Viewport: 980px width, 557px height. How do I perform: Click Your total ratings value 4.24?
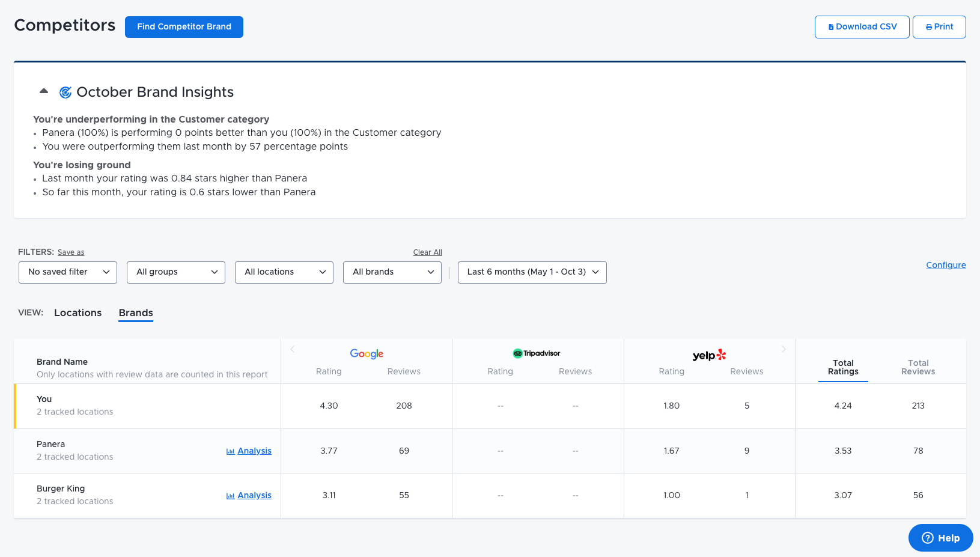(x=843, y=406)
